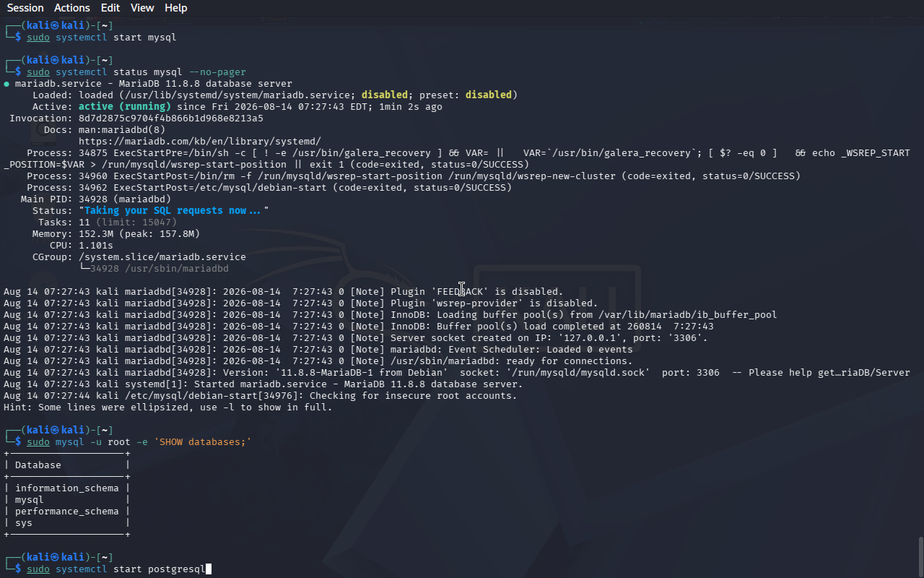Click the "Plugin 'FEEDBACK' is disabled" log line
The width and height of the screenshot is (924, 578).
283,292
